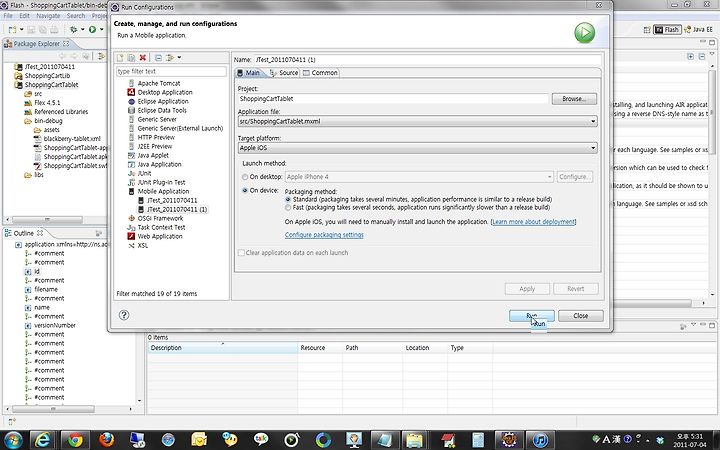The image size is (720, 450).
Task: Open the Application file dropdown
Action: click(417, 121)
